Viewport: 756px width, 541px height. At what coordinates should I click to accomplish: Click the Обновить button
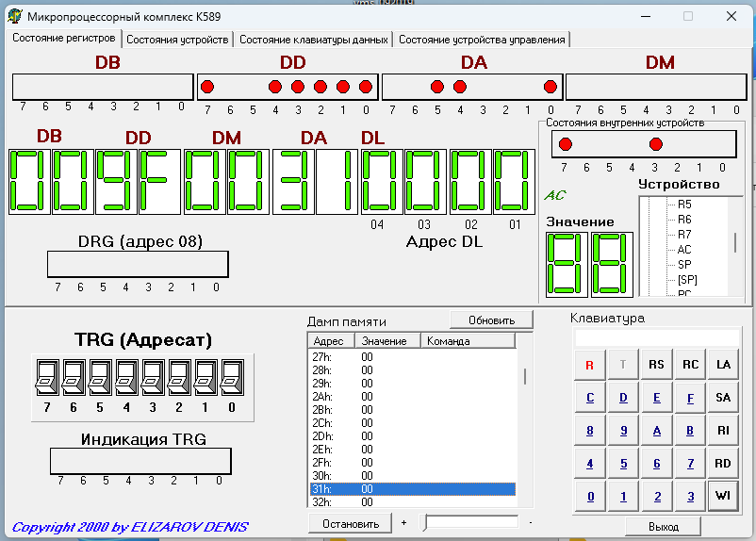[x=490, y=320]
